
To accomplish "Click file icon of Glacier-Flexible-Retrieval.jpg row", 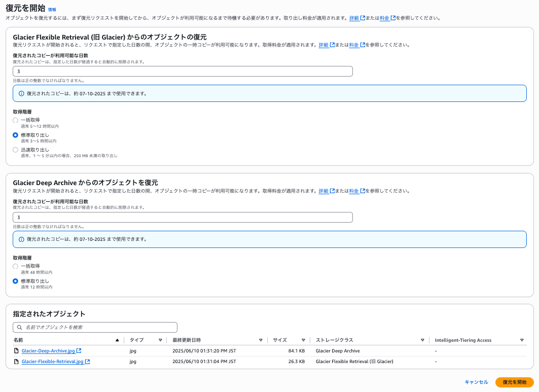I will (16, 362).
